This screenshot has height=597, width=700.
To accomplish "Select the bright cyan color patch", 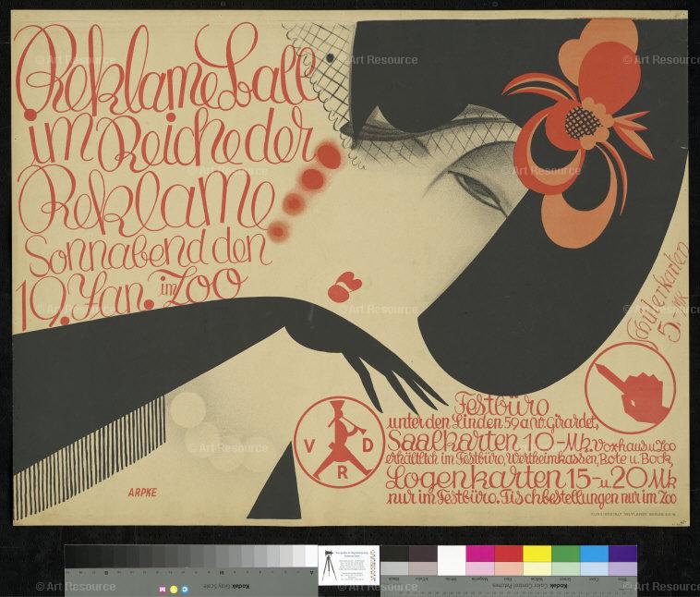I will tap(594, 554).
